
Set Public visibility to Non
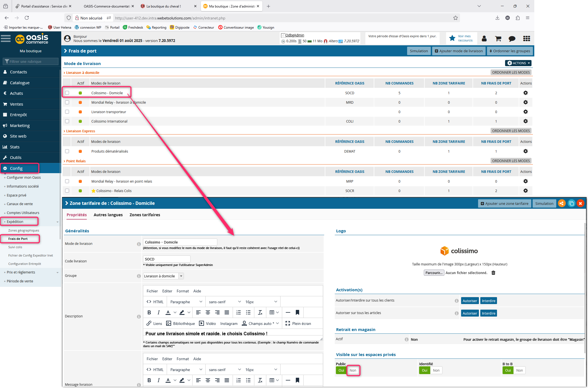353,370
